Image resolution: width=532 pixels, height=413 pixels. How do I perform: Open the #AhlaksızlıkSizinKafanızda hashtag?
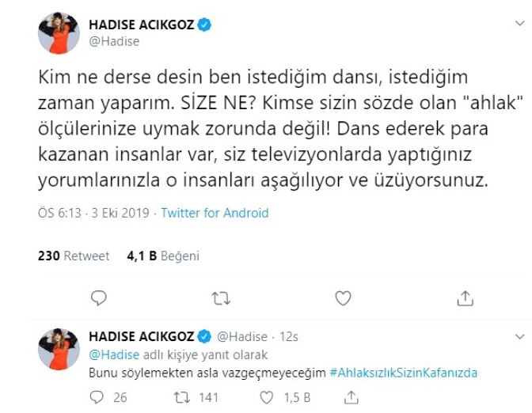404,372
